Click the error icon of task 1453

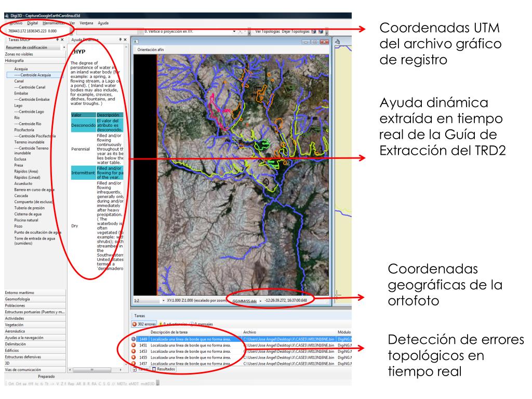[x=134, y=352]
